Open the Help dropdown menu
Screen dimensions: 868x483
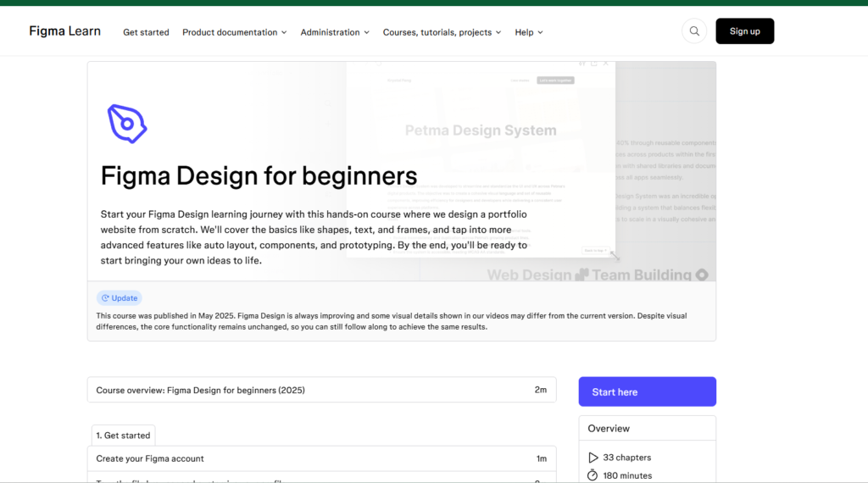tap(529, 32)
